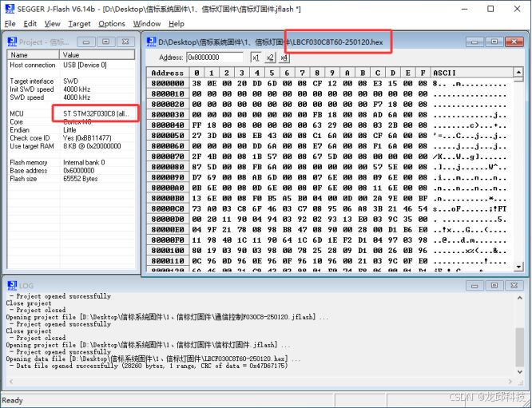Maximize the J-Flash main window
This screenshot has height=408, width=532.
[x=490, y=9]
